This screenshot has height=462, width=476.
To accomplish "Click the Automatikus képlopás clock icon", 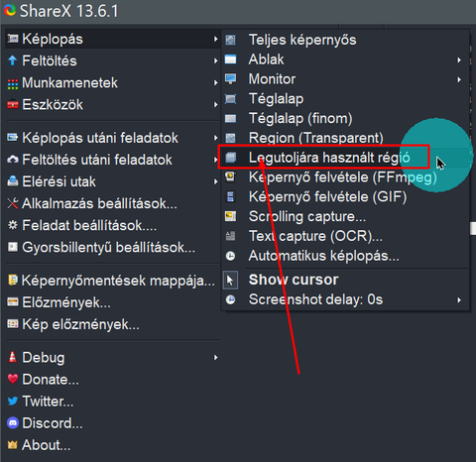I will [x=230, y=256].
